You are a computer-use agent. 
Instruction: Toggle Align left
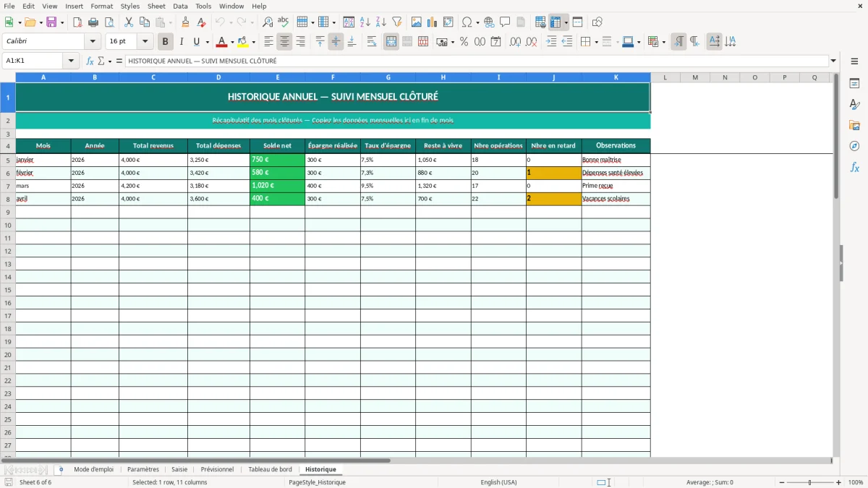[x=268, y=42]
